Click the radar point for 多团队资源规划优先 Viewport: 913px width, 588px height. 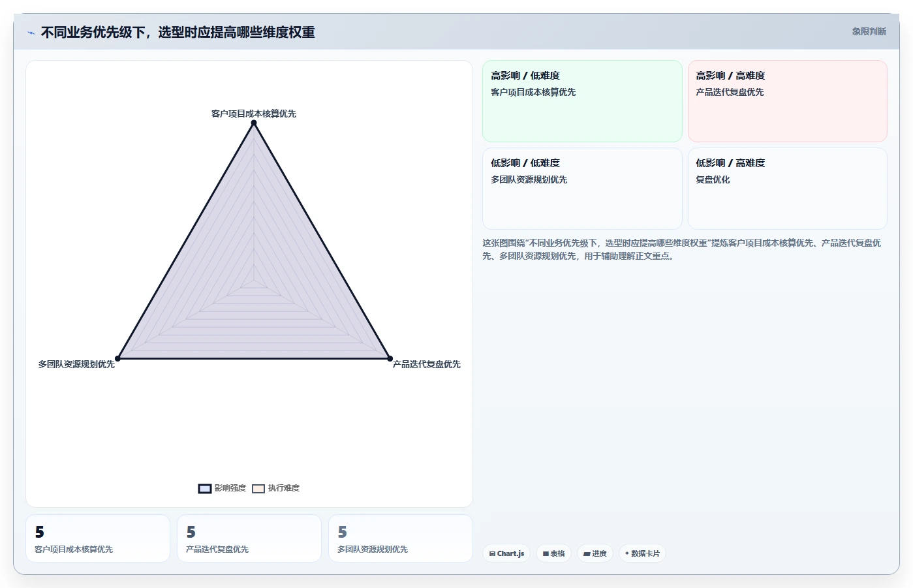[x=117, y=358]
